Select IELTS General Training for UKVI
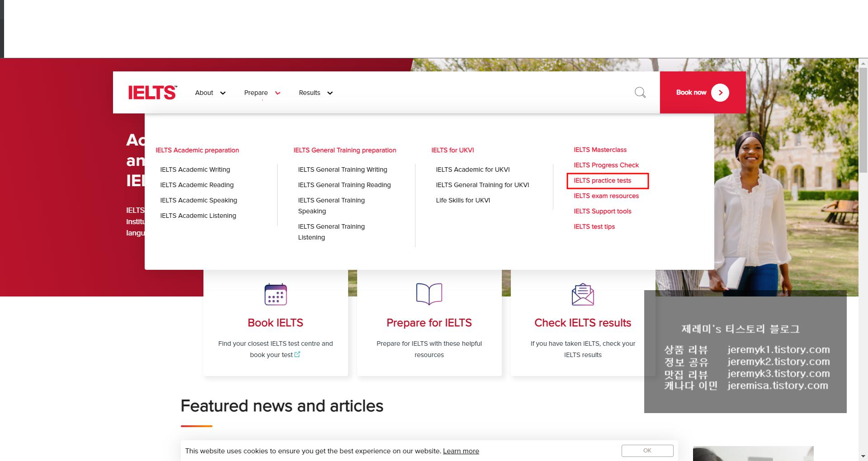 coord(482,185)
